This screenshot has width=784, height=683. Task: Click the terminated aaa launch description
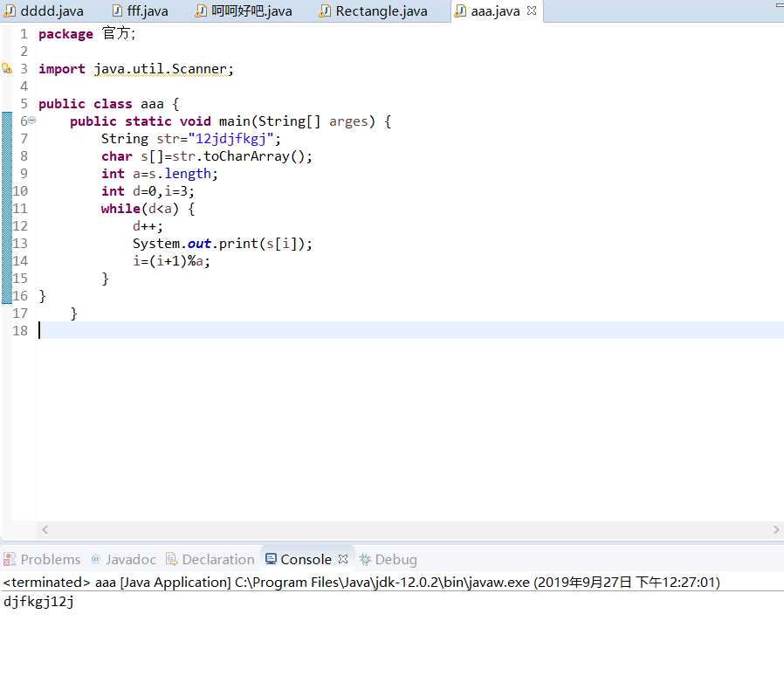(361, 583)
